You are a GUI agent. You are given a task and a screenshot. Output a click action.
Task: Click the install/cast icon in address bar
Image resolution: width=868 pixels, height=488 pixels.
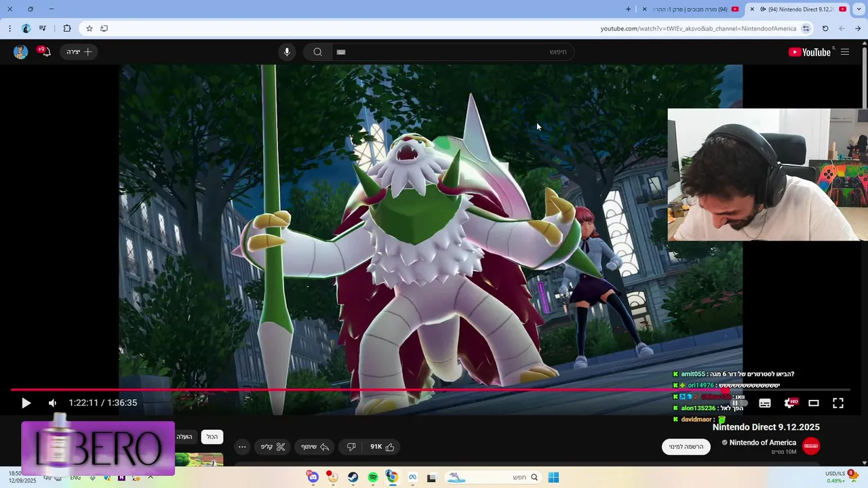pyautogui.click(x=104, y=28)
